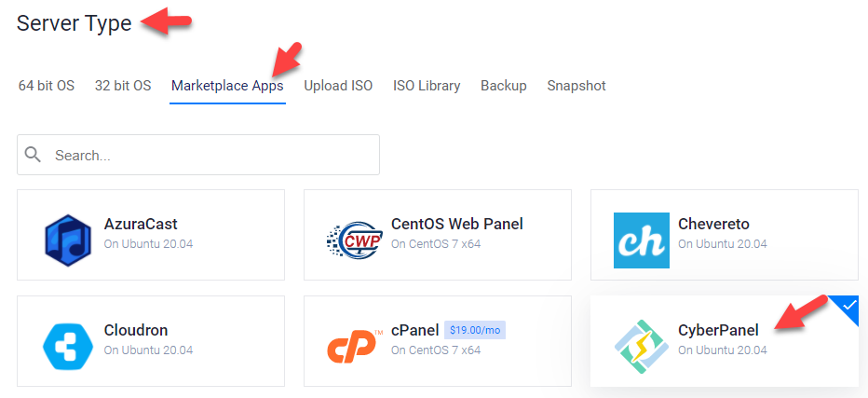Pick the Chevereto app title
This screenshot has width=868, height=398.
pyautogui.click(x=714, y=224)
